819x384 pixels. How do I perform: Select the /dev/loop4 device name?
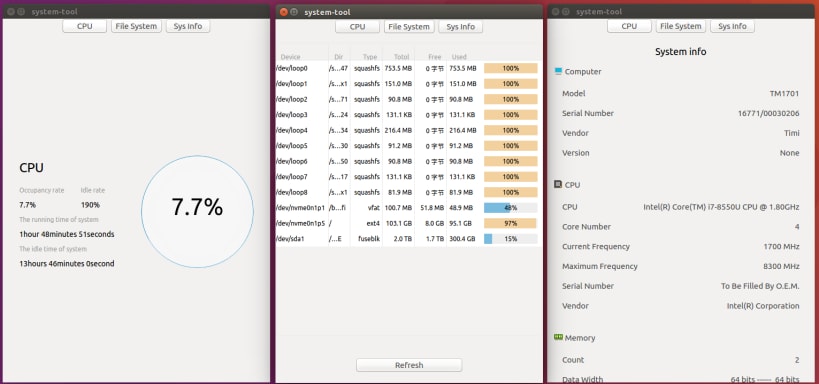tap(292, 130)
